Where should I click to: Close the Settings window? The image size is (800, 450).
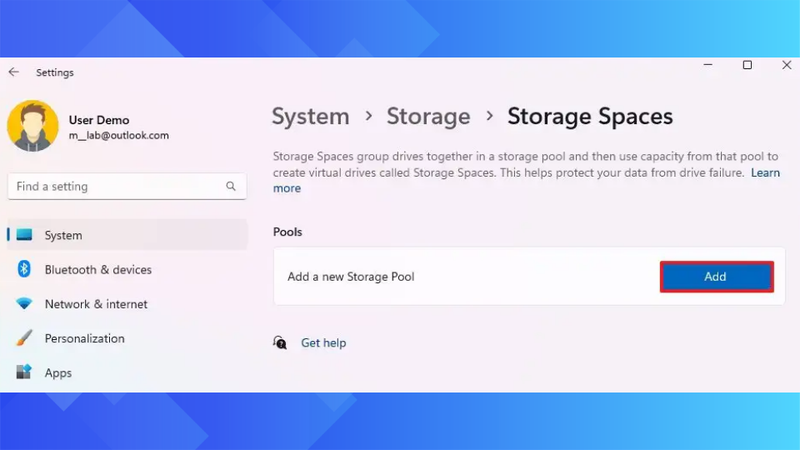click(786, 65)
